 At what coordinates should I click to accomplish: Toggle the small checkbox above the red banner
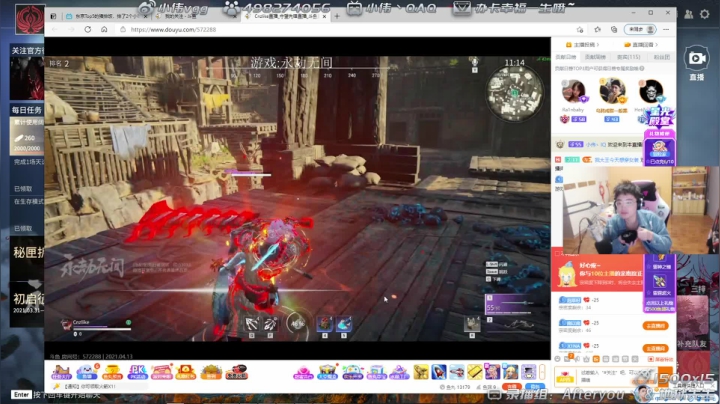click(557, 253)
